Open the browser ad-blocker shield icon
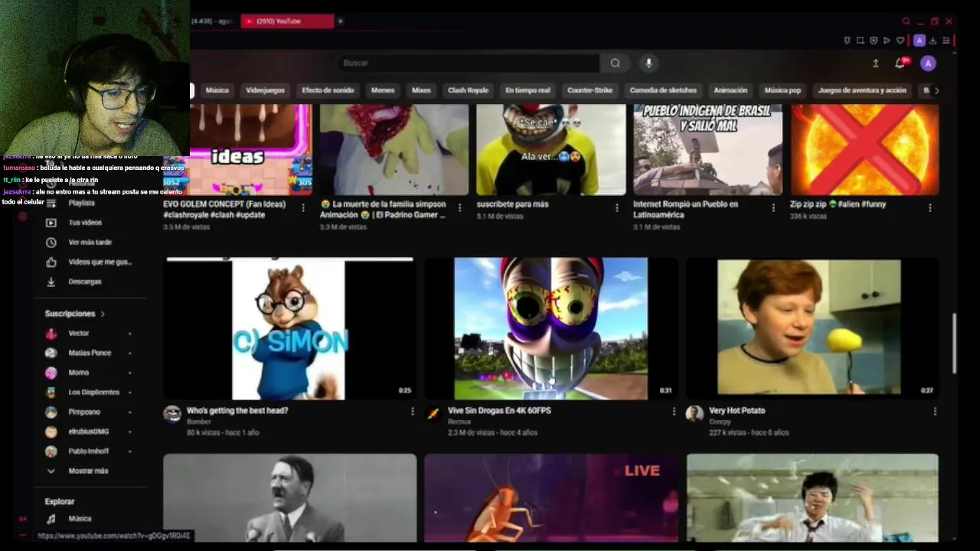Viewport: 980px width, 551px height. coord(874,41)
